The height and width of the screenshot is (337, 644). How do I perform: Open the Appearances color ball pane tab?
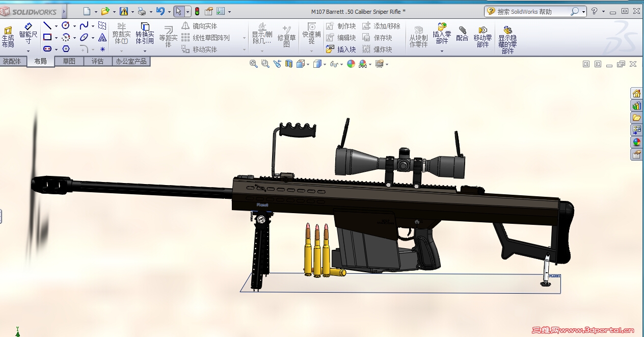pyautogui.click(x=636, y=142)
